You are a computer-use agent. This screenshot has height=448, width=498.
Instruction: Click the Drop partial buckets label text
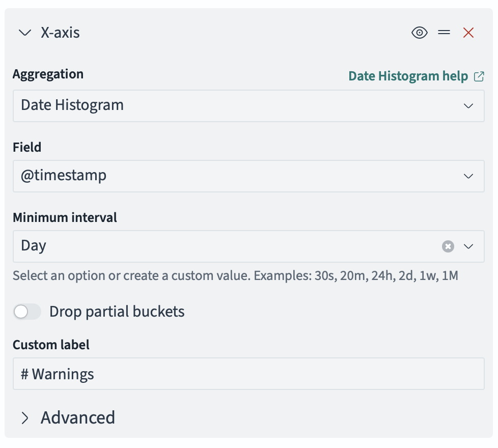tap(117, 312)
